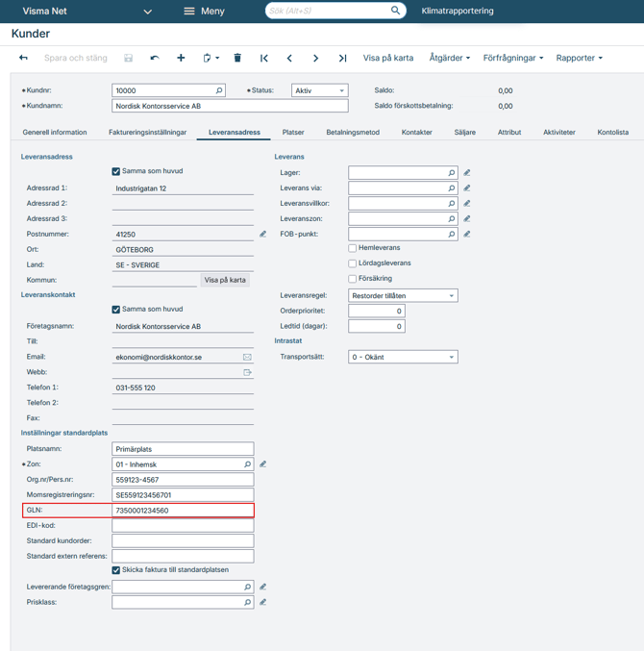Click Visa på karta button beside Kommun

(x=225, y=280)
